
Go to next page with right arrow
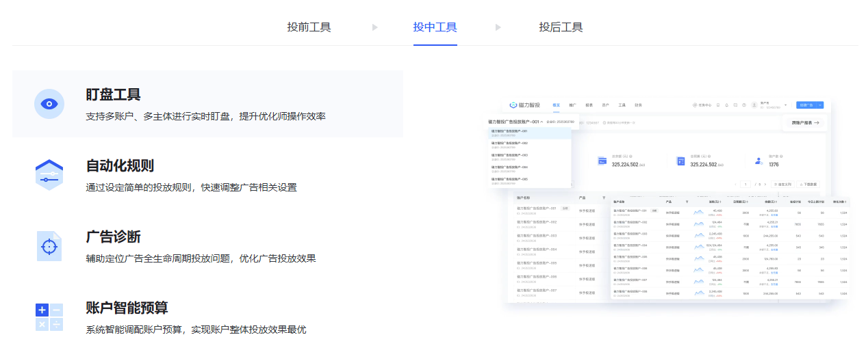point(765,185)
